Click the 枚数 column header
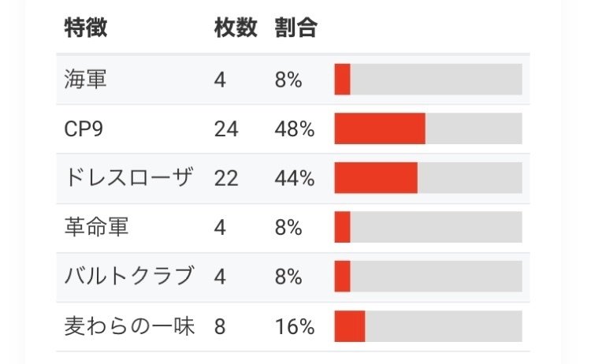Viewport: 591px width, 364px height. (x=236, y=28)
